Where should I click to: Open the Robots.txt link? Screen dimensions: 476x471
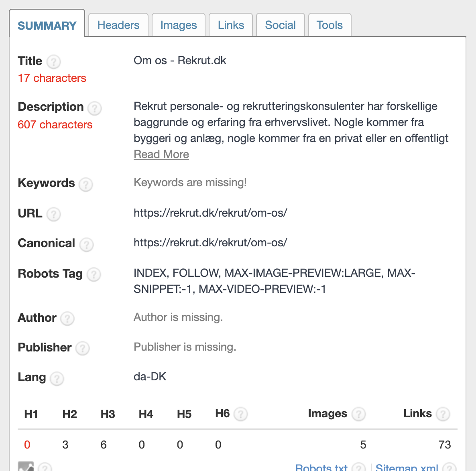pos(321,467)
